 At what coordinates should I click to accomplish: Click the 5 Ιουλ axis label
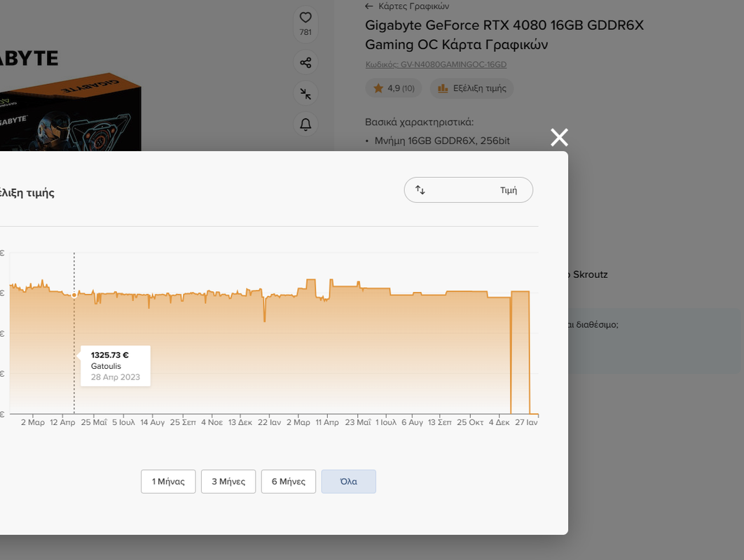coord(123,422)
